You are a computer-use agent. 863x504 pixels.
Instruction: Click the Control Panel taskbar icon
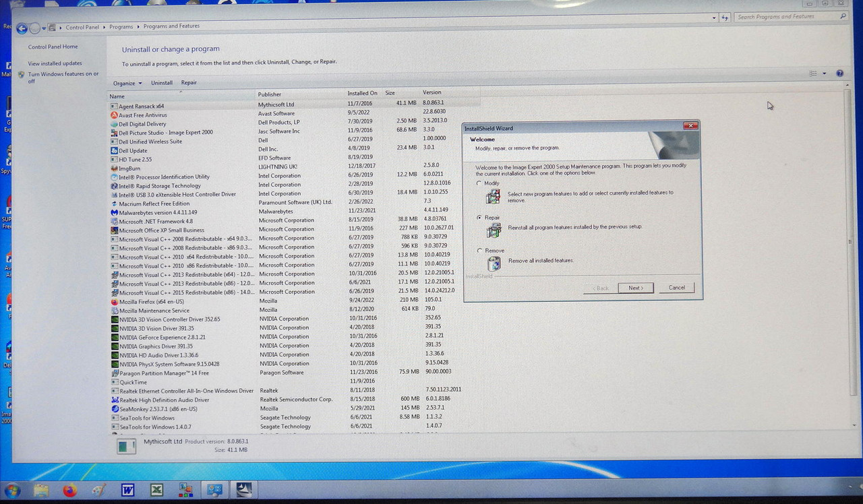pos(215,490)
